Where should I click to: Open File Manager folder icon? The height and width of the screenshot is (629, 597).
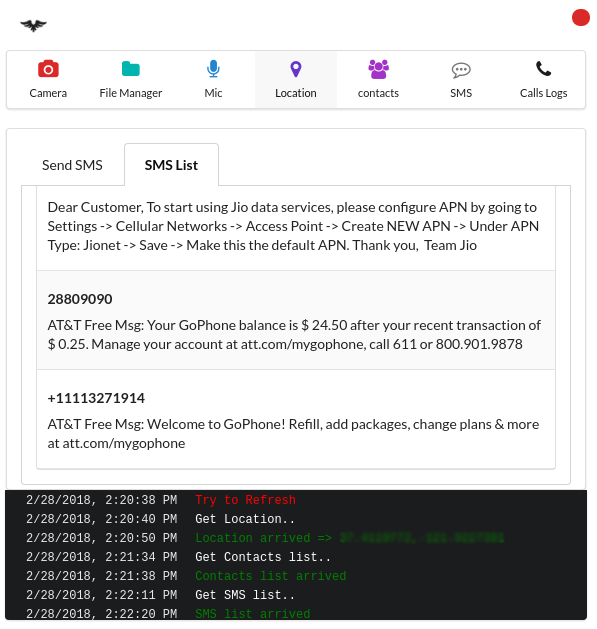[131, 69]
